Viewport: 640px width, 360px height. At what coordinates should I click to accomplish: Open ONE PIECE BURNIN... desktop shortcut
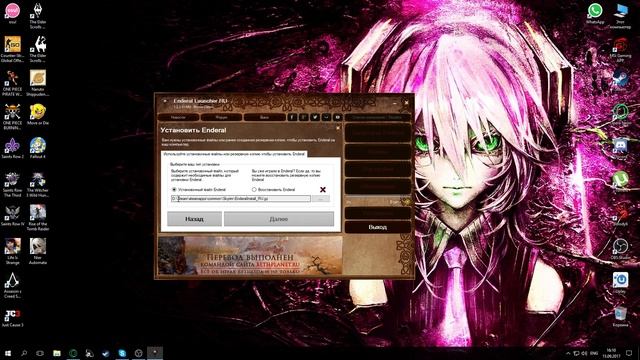coord(12,117)
